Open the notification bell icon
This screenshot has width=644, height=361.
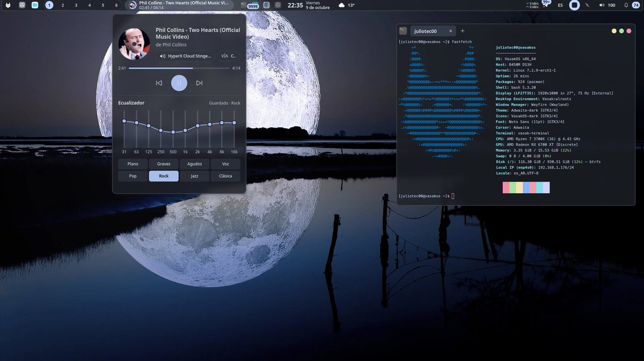coord(626,5)
